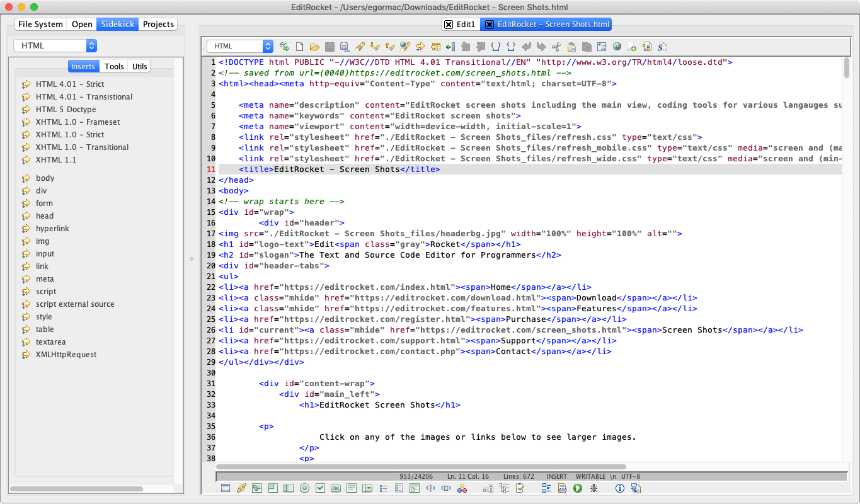Click the scissors cut icon
Screen dimensions: 860x504
coord(556,47)
